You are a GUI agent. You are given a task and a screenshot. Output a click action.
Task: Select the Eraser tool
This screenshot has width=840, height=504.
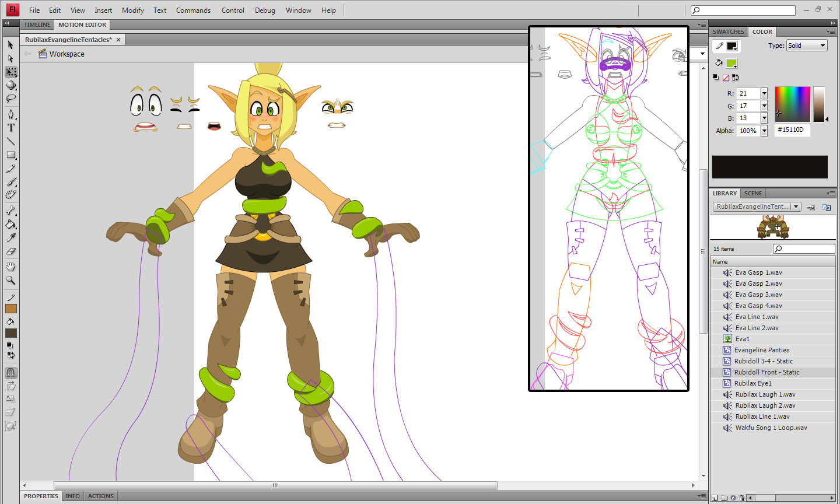11,251
